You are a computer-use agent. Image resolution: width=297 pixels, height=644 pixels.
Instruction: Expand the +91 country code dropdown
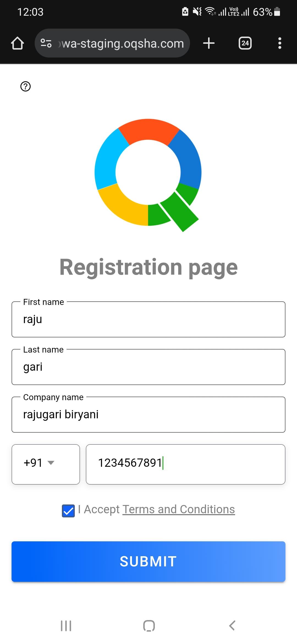pyautogui.click(x=46, y=464)
